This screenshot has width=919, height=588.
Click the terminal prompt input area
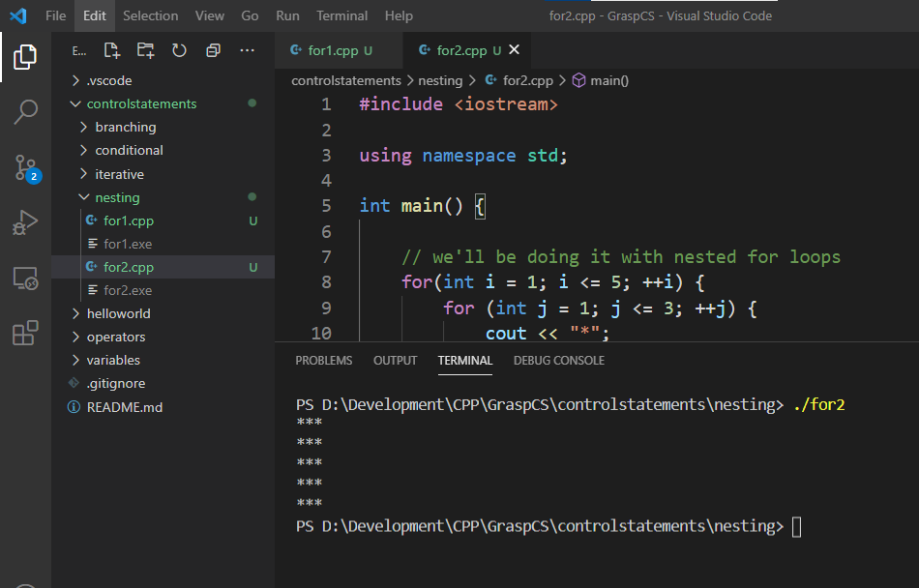(x=797, y=525)
